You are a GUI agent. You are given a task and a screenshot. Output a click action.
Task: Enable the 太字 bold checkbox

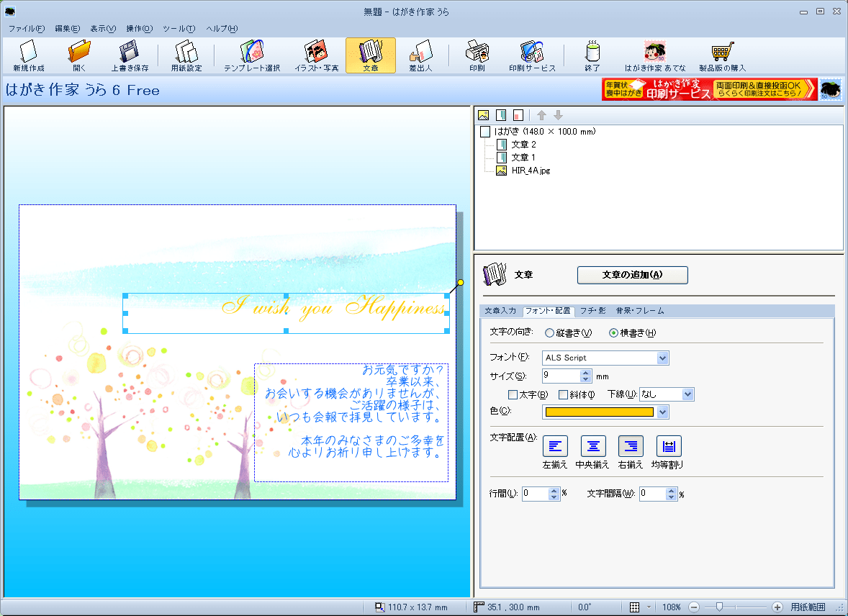pos(513,394)
